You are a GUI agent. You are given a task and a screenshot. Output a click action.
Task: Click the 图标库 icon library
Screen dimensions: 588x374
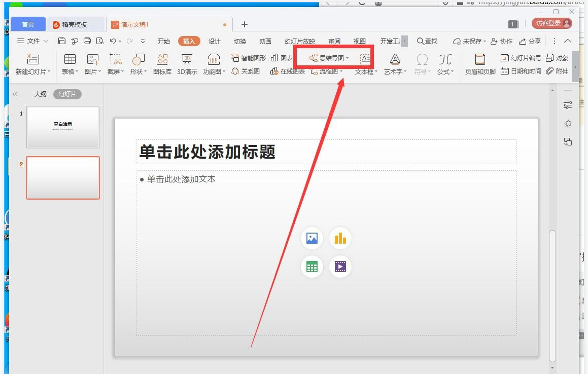tap(162, 64)
